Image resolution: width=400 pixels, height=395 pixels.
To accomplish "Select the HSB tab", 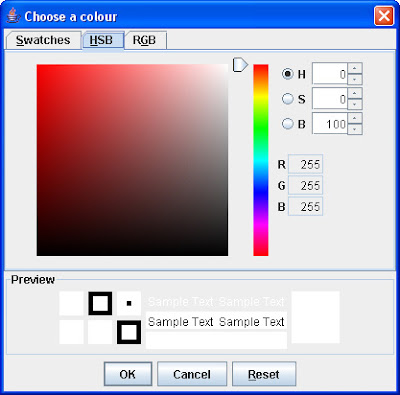I will (x=103, y=40).
